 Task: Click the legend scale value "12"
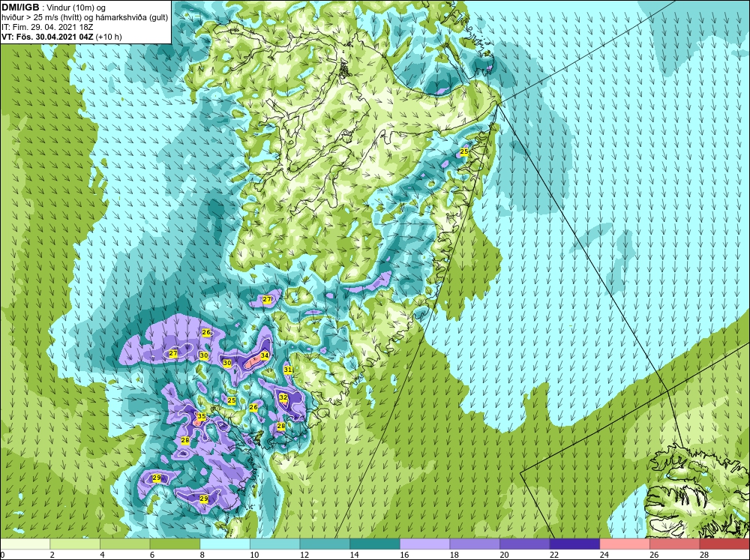pos(304,555)
